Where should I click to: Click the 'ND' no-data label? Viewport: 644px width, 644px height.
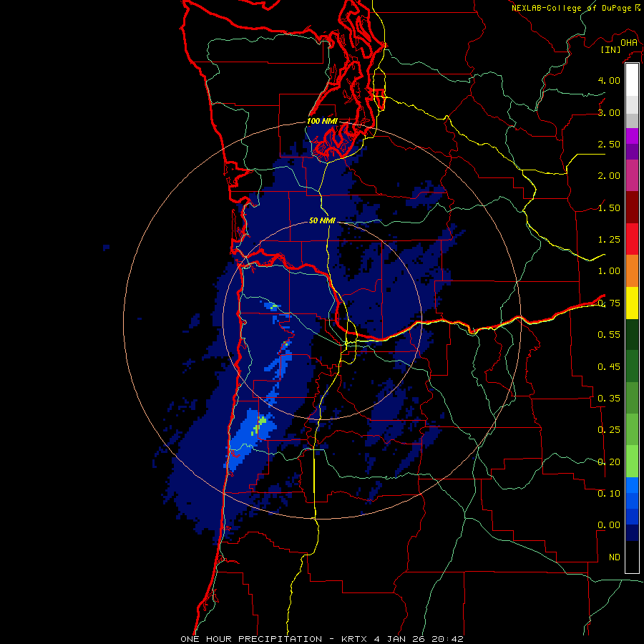coord(615,557)
